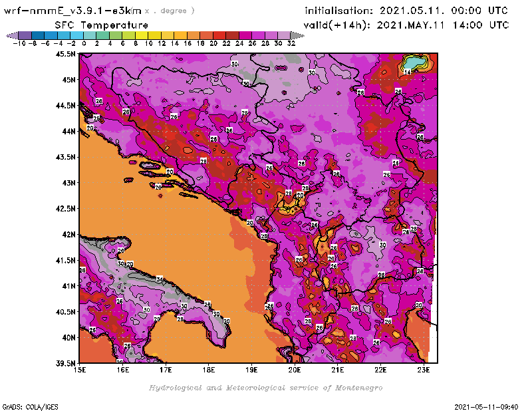Select the "45N" latitude label
This screenshot has width=532, height=411.
68,80
